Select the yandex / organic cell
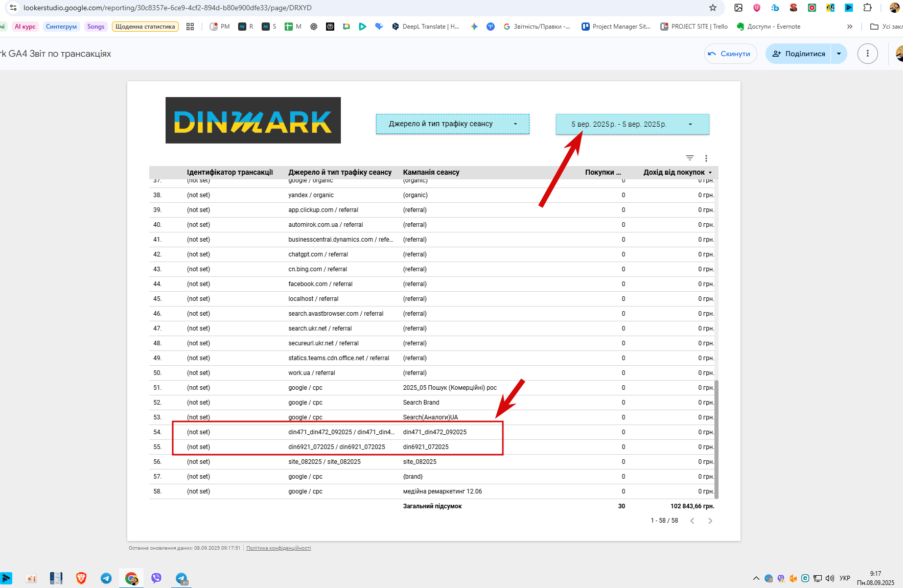903x588 pixels. 311,195
